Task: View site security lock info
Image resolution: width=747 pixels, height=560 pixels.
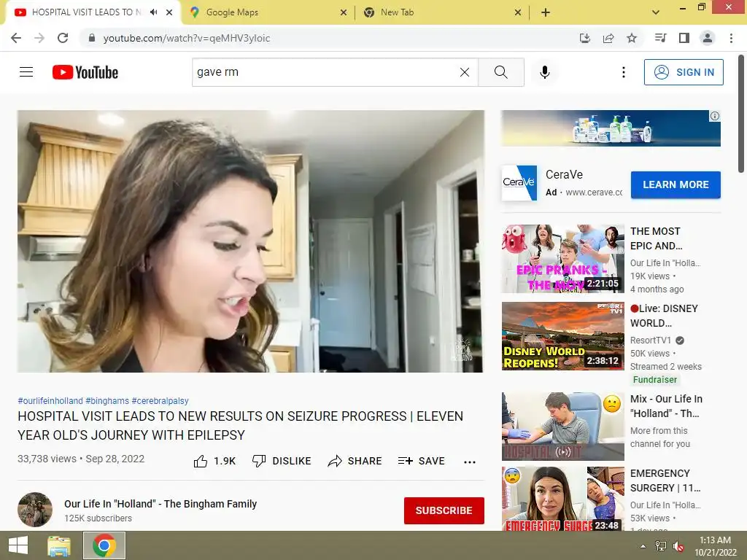Action: click(92, 38)
